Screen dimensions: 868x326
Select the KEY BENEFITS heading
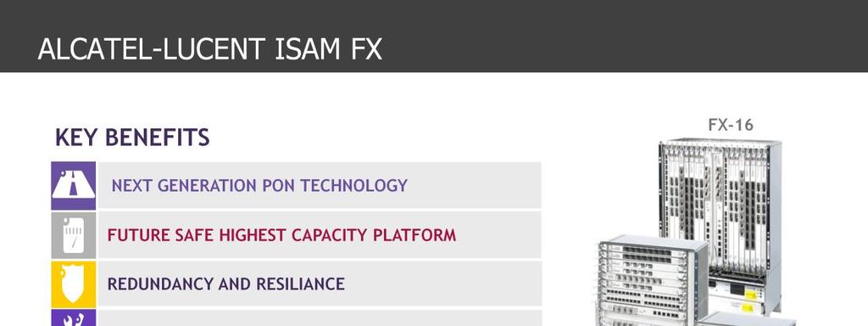(x=132, y=138)
